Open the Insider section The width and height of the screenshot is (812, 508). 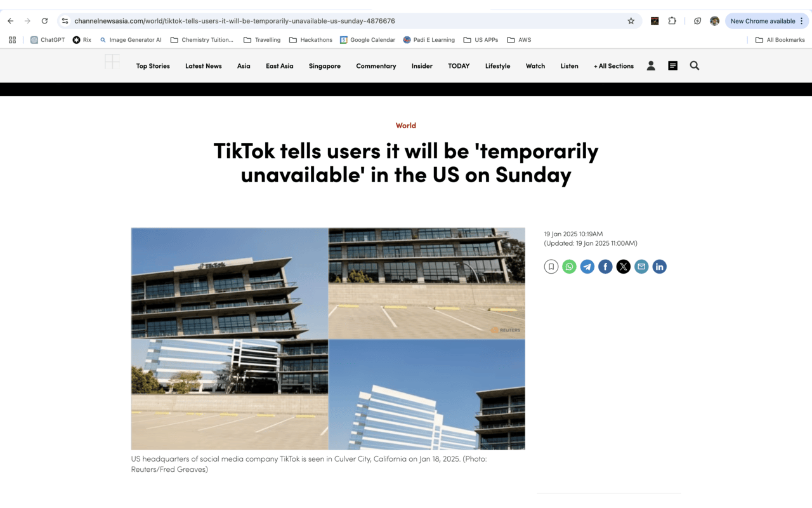point(422,66)
